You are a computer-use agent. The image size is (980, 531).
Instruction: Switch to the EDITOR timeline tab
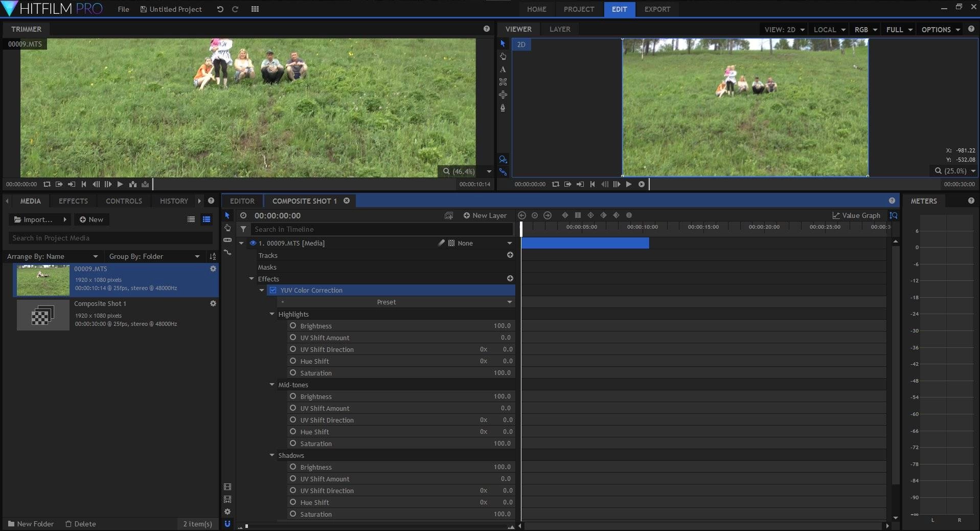242,201
